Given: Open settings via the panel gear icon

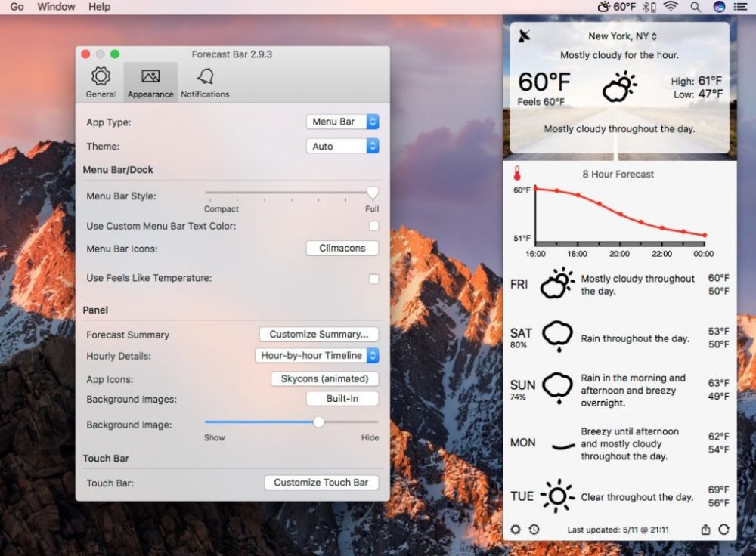Looking at the screenshot, I should (x=516, y=530).
